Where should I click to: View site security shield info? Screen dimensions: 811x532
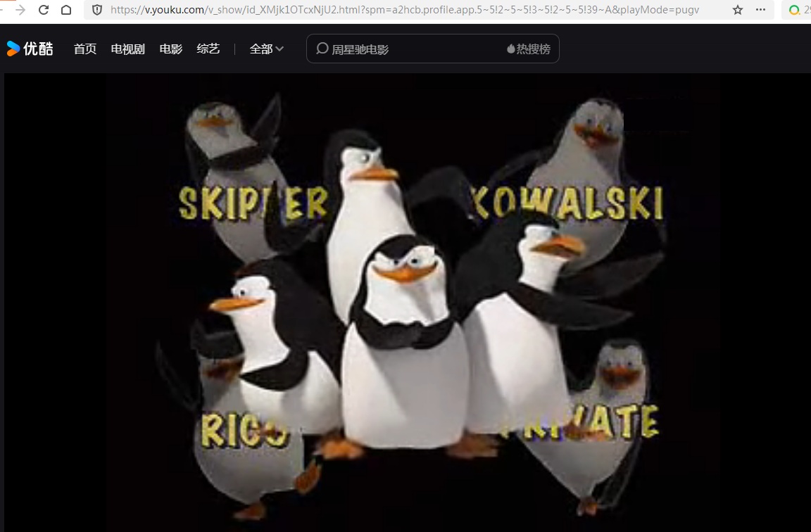tap(97, 10)
